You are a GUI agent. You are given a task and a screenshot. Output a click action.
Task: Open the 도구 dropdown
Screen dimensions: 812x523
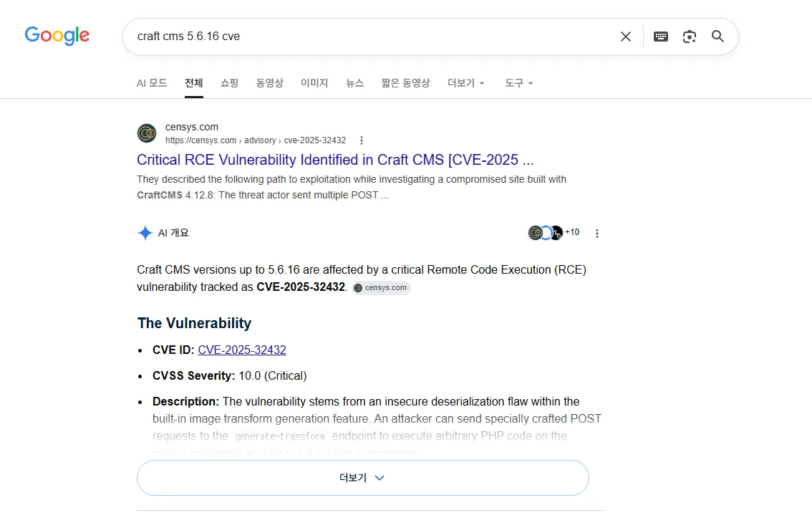519,83
